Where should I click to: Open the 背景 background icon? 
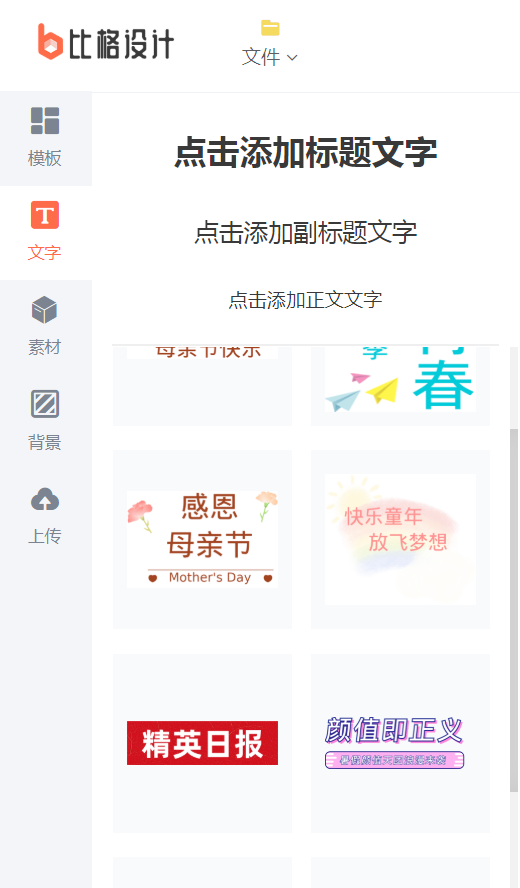tap(45, 404)
